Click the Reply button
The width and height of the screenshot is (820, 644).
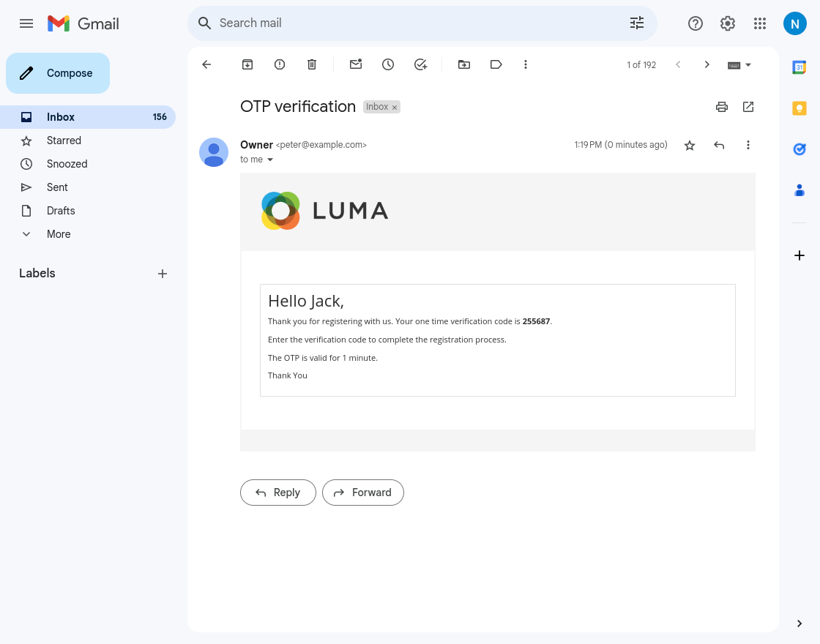(278, 493)
